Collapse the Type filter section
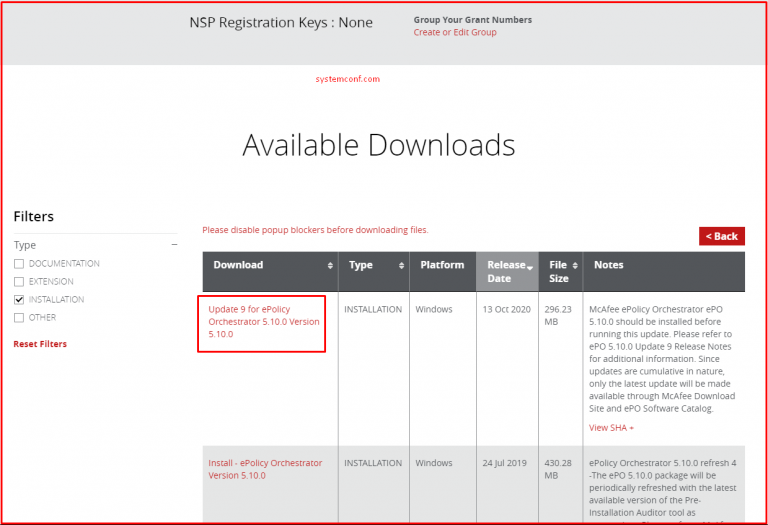This screenshot has width=768, height=525. pos(174,244)
